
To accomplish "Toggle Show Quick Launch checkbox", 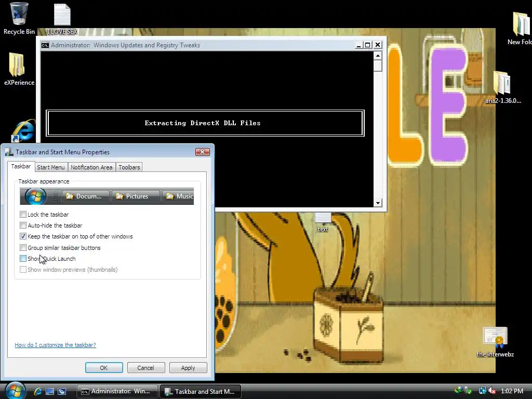I will [x=23, y=259].
